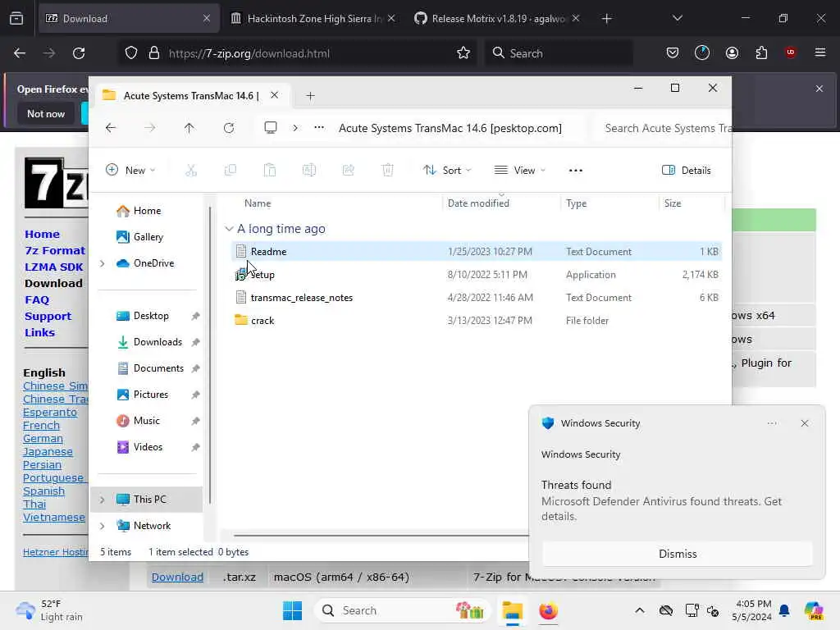Open notification options ellipsis in Windows Security
Viewport: 840px width, 630px height.
[771, 423]
